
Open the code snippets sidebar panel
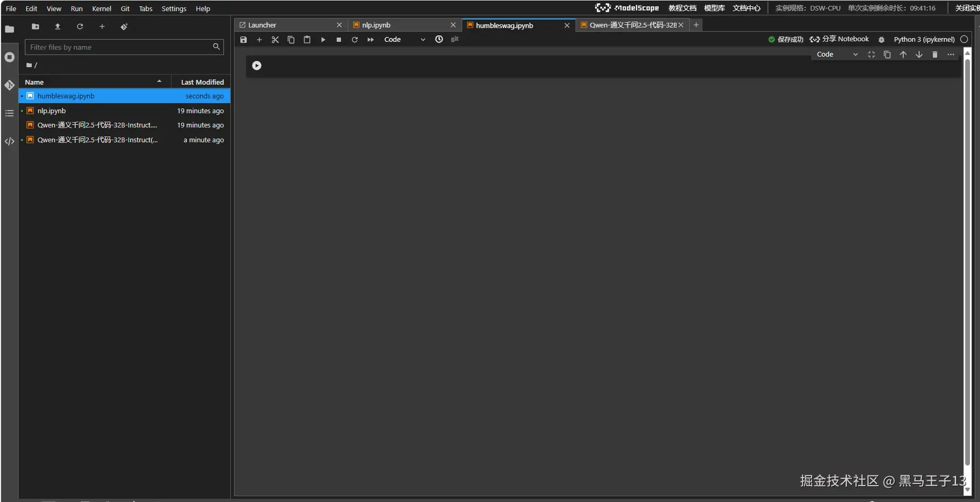(x=10, y=141)
